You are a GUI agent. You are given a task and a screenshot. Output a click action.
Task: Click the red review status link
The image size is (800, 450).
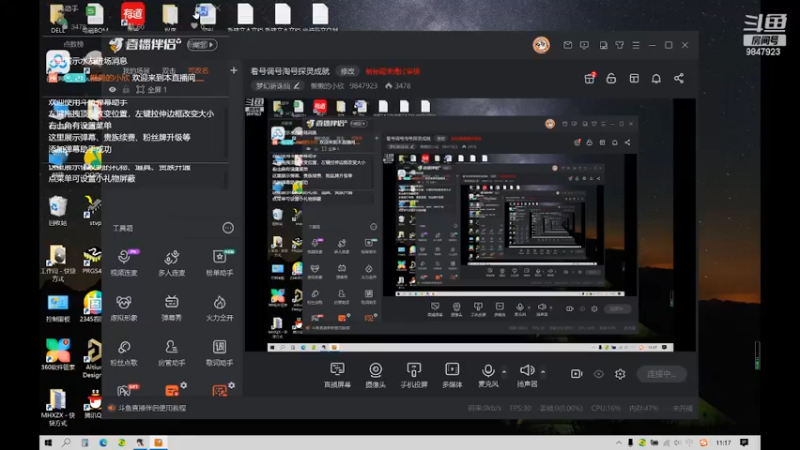(392, 71)
